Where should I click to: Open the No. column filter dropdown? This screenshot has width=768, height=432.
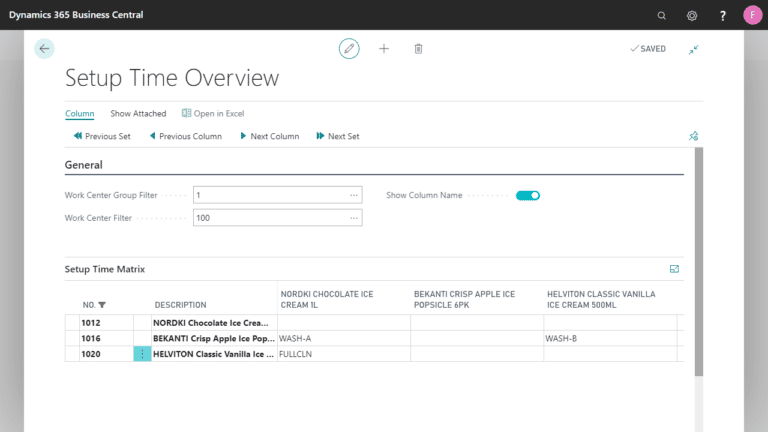(x=102, y=305)
